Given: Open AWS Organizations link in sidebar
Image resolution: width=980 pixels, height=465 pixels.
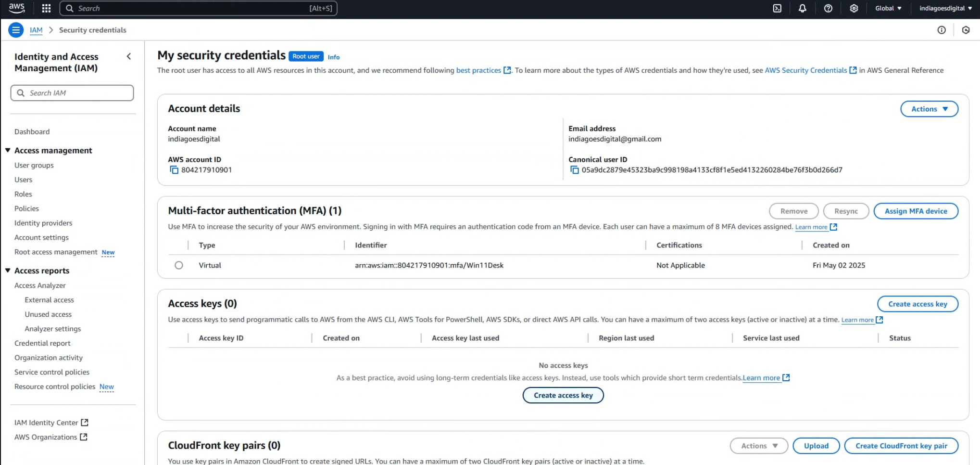Looking at the screenshot, I should 46,437.
